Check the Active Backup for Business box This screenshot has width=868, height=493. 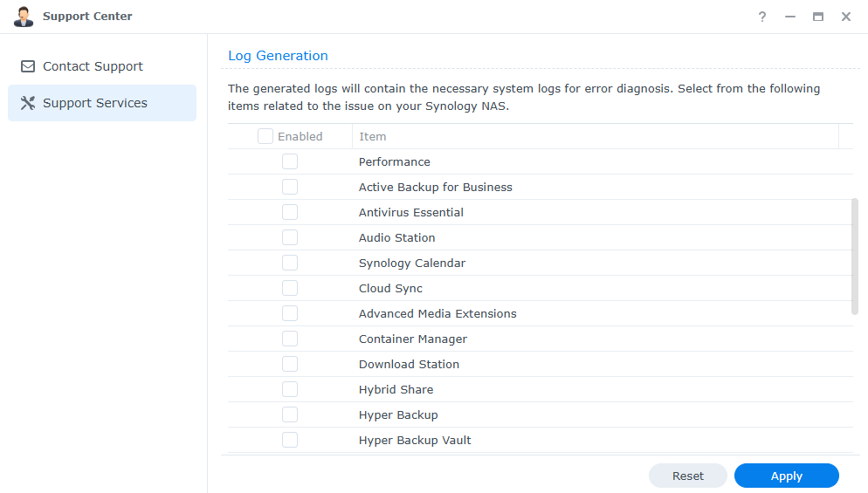tap(290, 187)
